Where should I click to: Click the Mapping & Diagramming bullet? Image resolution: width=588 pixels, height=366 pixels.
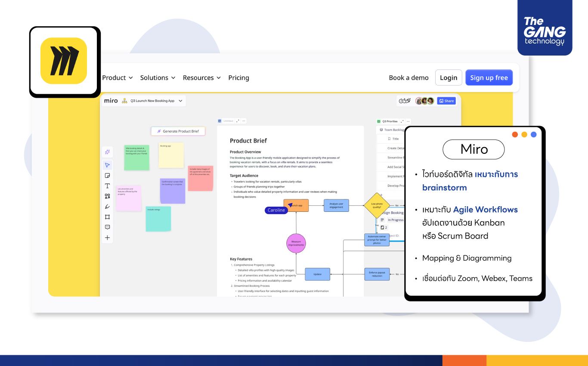(x=467, y=258)
